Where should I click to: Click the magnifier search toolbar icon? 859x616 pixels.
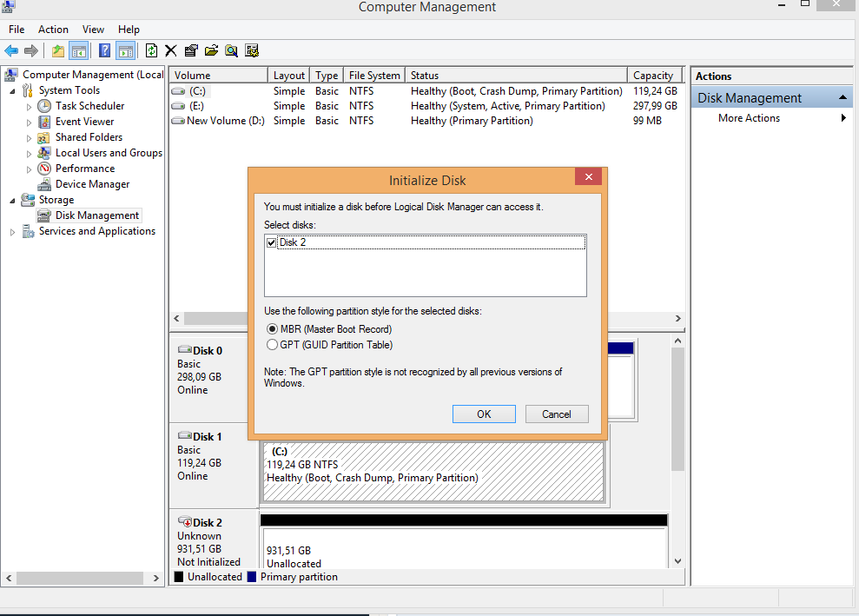click(232, 51)
